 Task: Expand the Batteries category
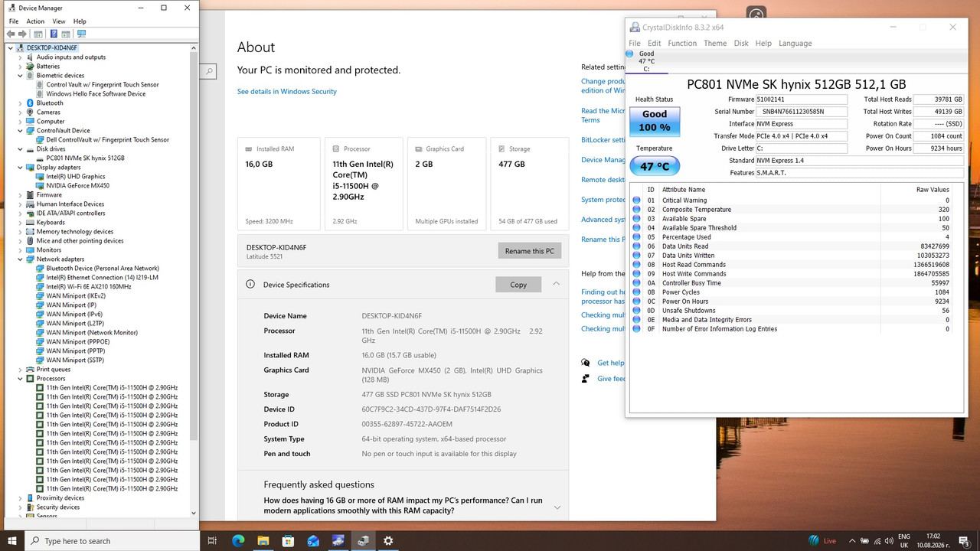(21, 67)
